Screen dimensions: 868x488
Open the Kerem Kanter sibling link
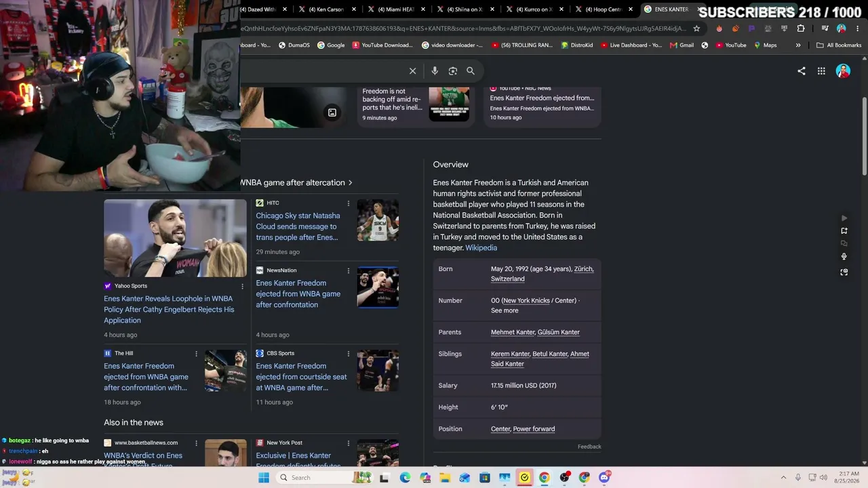(510, 354)
